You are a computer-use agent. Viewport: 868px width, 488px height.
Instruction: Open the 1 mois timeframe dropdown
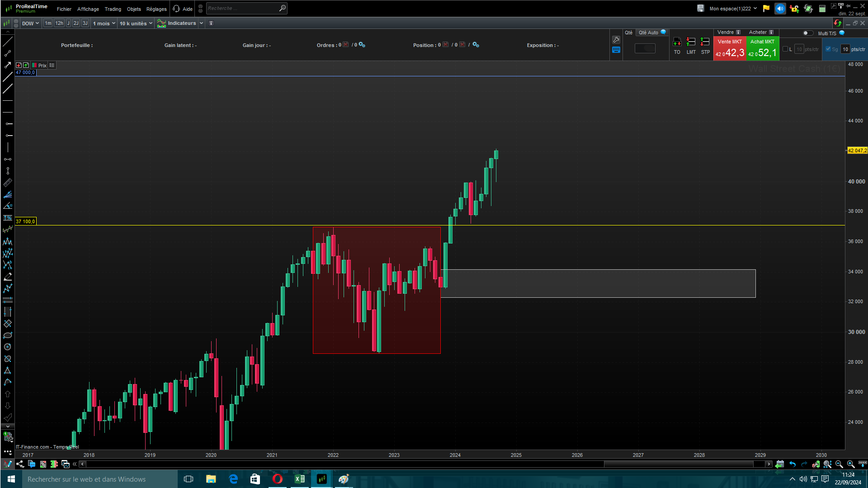[x=104, y=23]
